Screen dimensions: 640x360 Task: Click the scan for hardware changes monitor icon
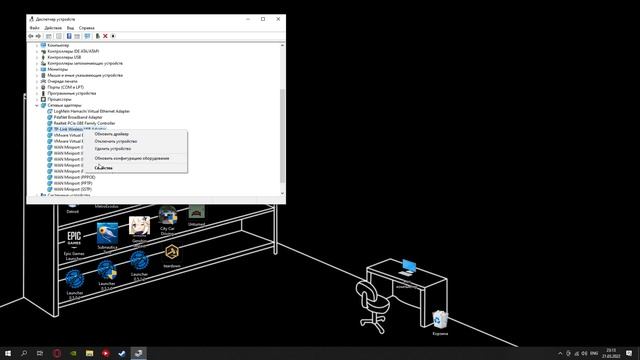click(x=87, y=36)
